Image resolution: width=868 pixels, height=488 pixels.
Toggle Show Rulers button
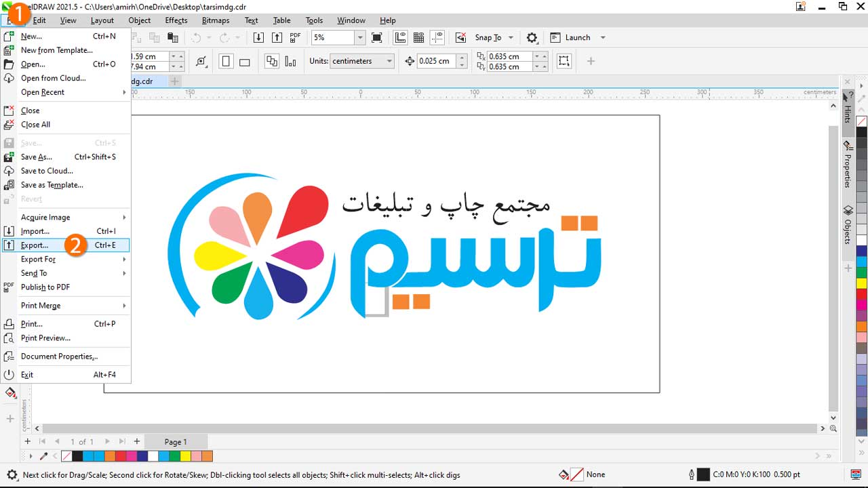400,38
